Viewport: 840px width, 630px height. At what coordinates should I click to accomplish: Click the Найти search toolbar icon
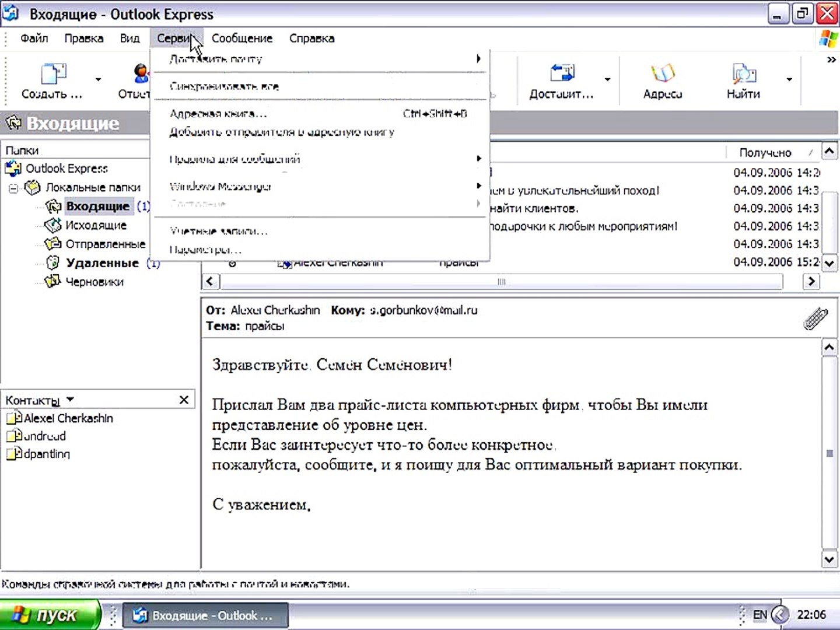click(x=744, y=73)
